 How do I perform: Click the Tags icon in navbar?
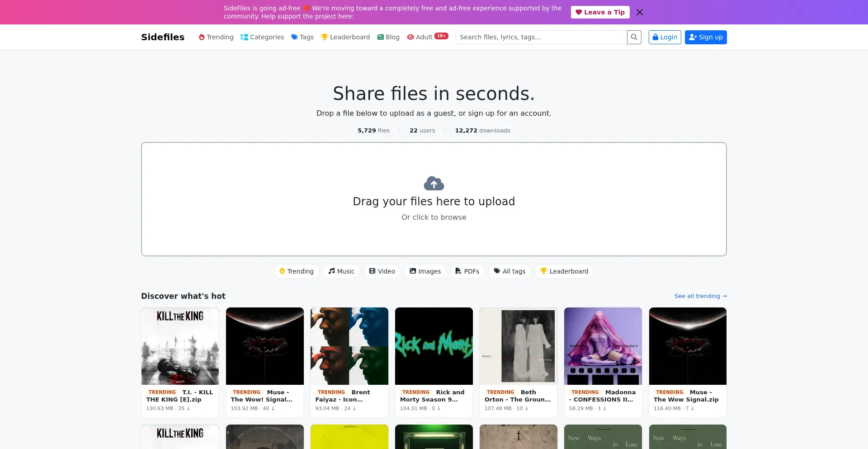(x=295, y=37)
